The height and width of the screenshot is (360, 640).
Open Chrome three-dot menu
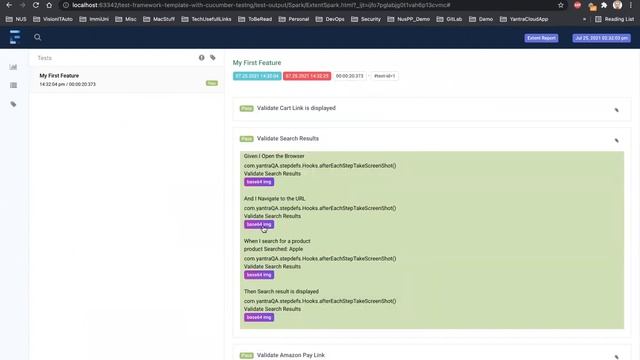(x=631, y=5)
